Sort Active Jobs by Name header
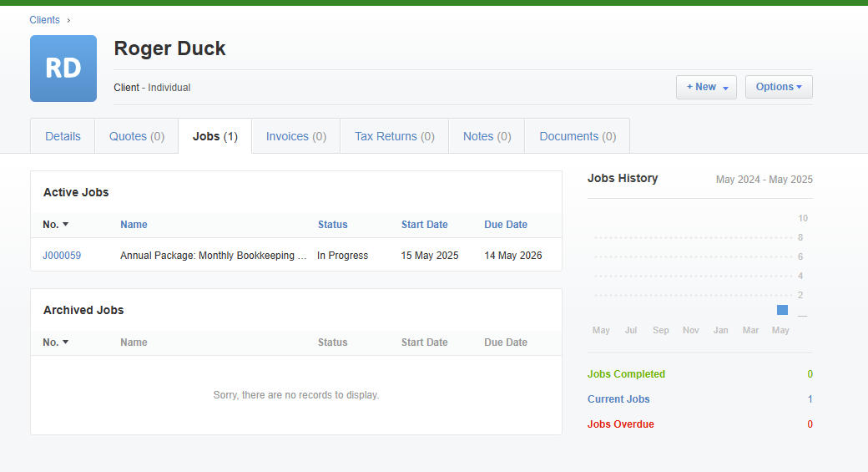Viewport: 868px width, 472px height. 134,225
